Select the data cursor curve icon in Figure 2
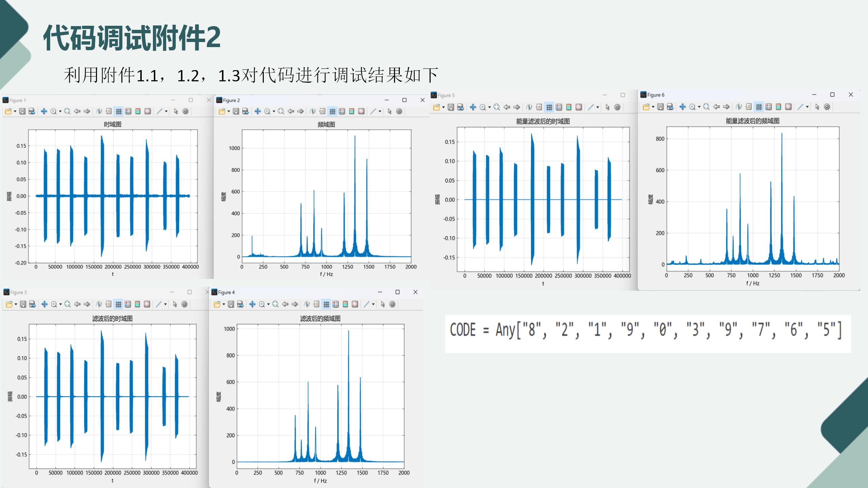Viewport: 868px width, 488px height. [x=313, y=111]
